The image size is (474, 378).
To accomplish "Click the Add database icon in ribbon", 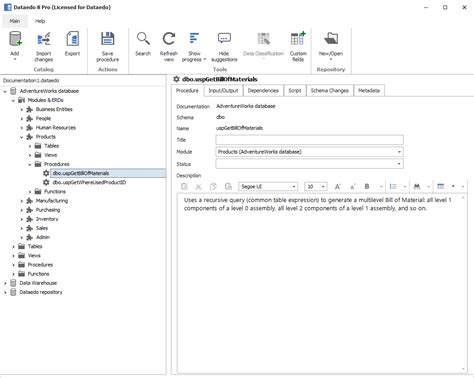I will pyautogui.click(x=15, y=39).
